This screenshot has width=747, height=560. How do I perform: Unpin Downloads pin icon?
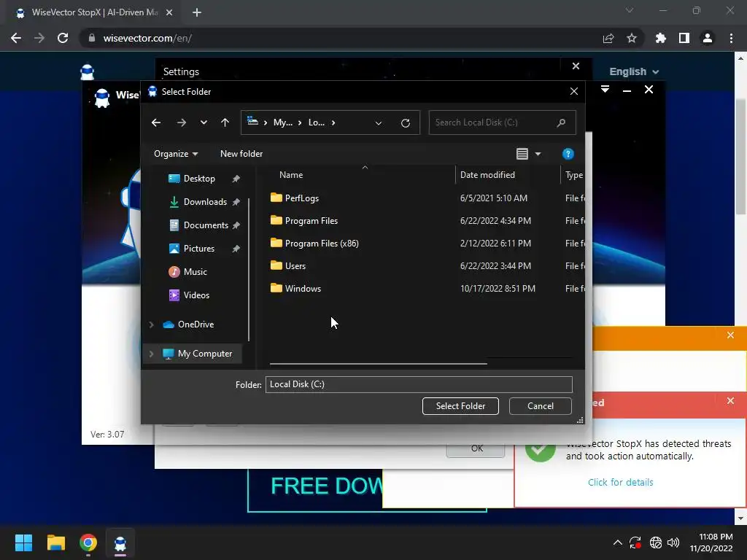[236, 202]
